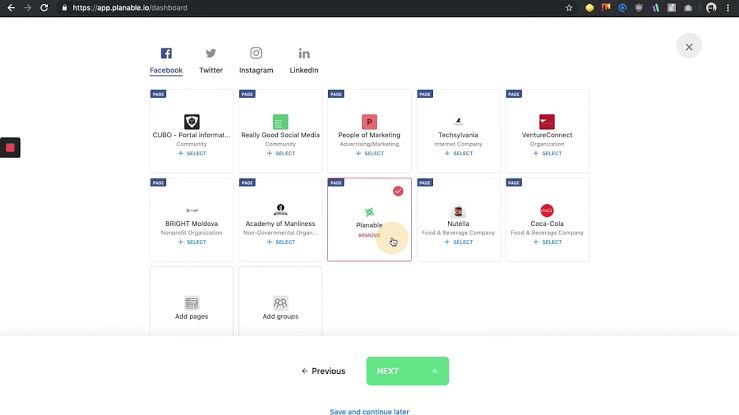Click the Really Good Social Media logo

280,121
